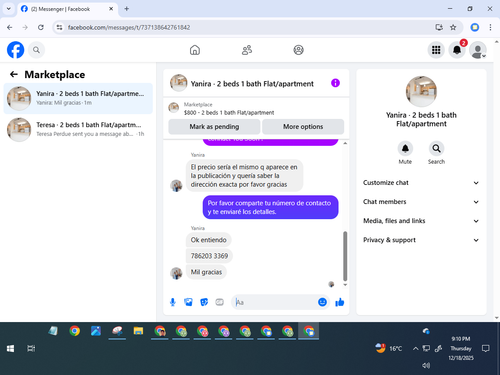
Task: Click the 'Mil gracias' message bubble
Action: [206, 272]
